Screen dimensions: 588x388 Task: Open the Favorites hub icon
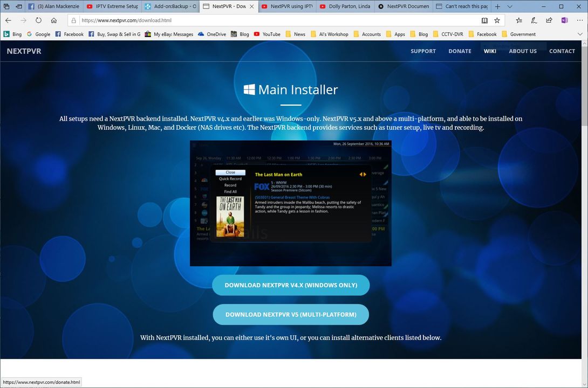[518, 20]
